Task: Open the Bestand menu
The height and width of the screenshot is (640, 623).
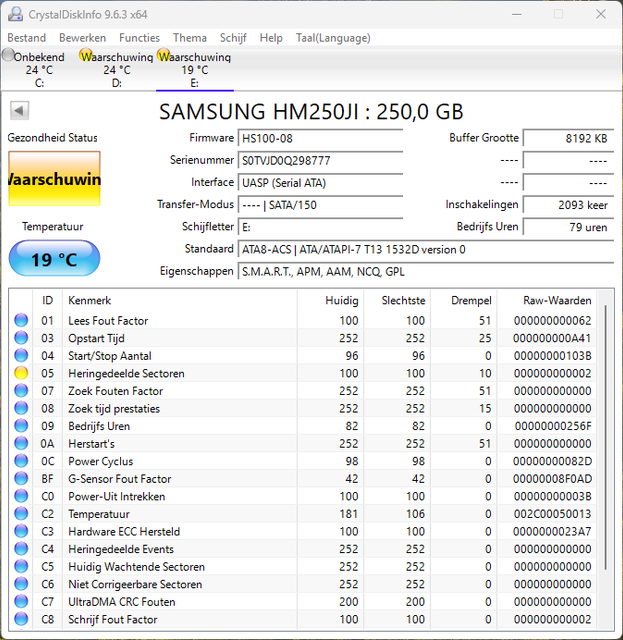Action: tap(27, 38)
